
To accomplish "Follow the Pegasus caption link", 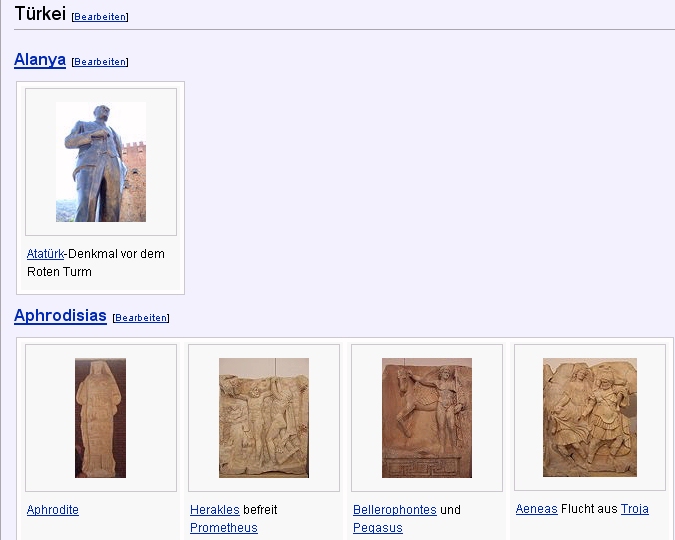I will (x=378, y=528).
